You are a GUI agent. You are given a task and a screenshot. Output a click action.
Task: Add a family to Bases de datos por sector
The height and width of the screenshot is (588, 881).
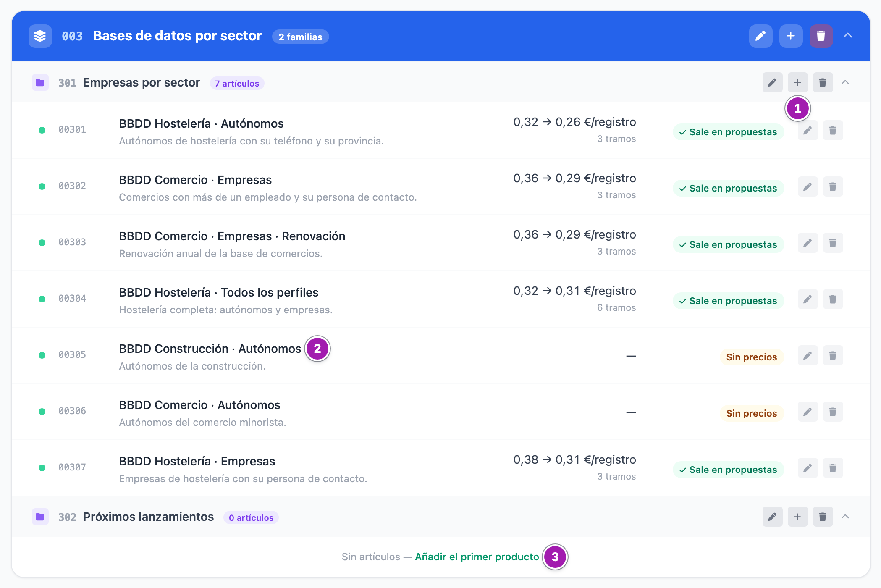coord(791,36)
